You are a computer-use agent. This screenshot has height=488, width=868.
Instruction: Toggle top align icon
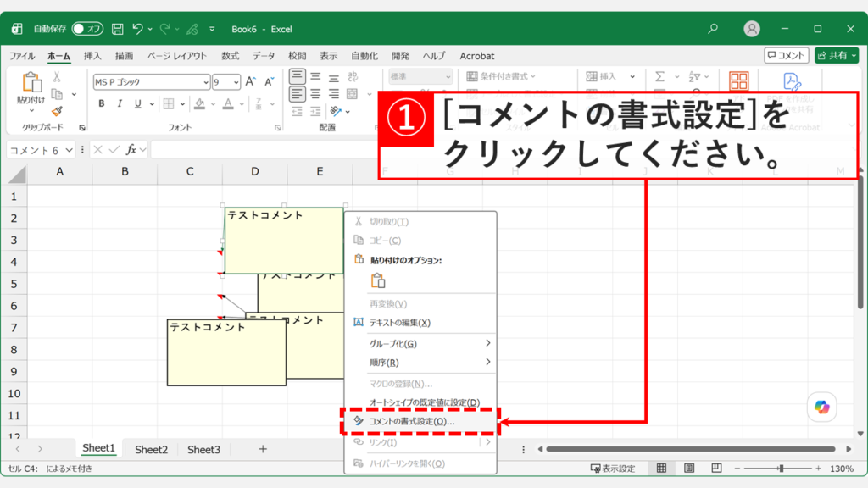click(x=297, y=76)
